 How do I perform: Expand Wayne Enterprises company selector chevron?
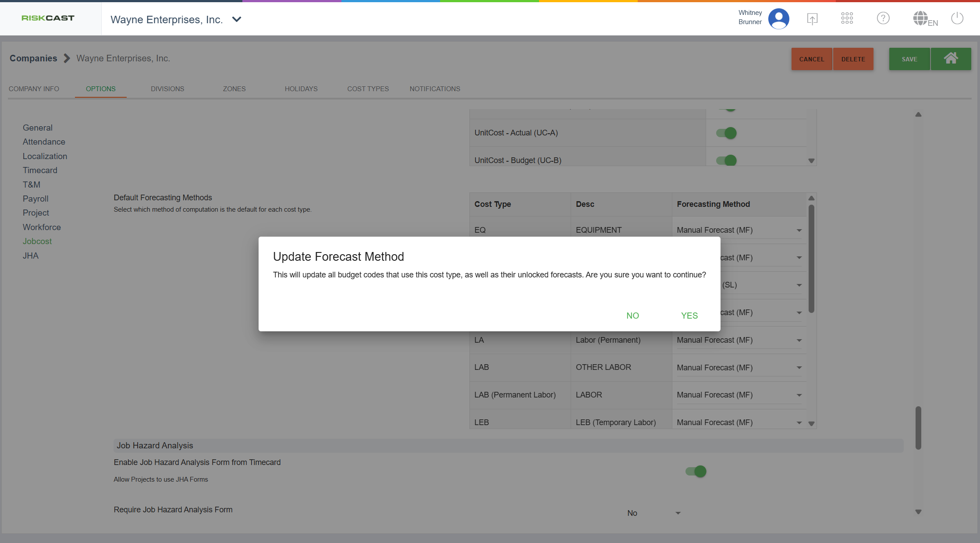(x=237, y=19)
